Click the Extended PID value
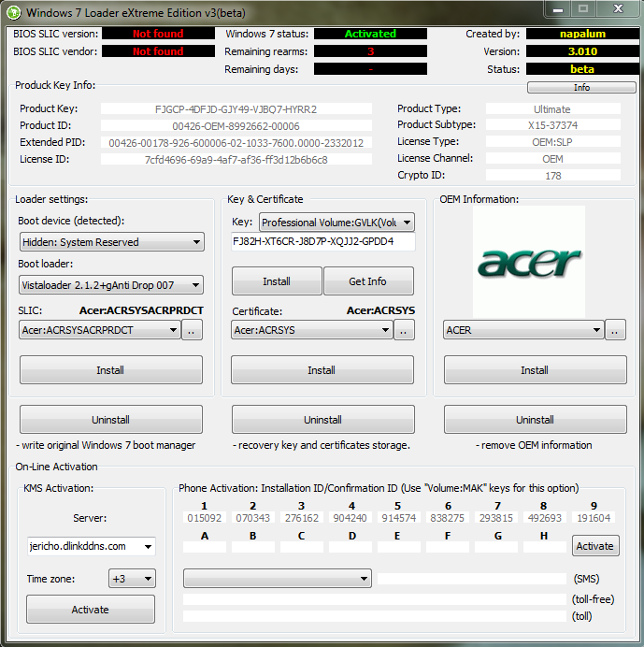Viewport: 644px width, 647px height. click(236, 143)
